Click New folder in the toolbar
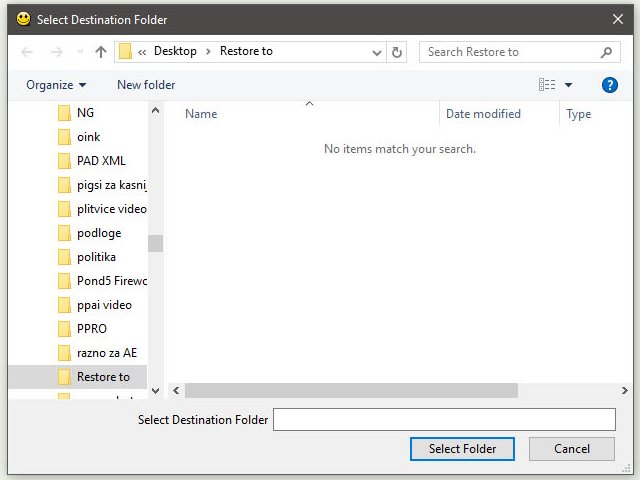This screenshot has height=480, width=640. pyautogui.click(x=146, y=85)
